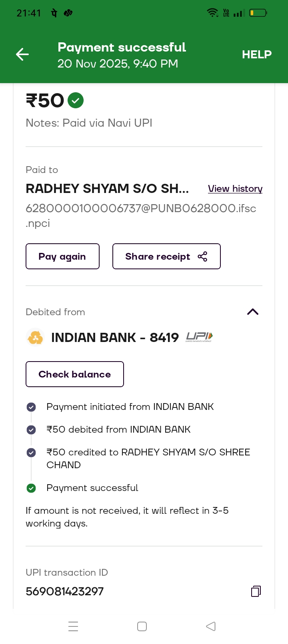Tap the Indian Bank logo icon
Image resolution: width=288 pixels, height=644 pixels.
click(35, 338)
